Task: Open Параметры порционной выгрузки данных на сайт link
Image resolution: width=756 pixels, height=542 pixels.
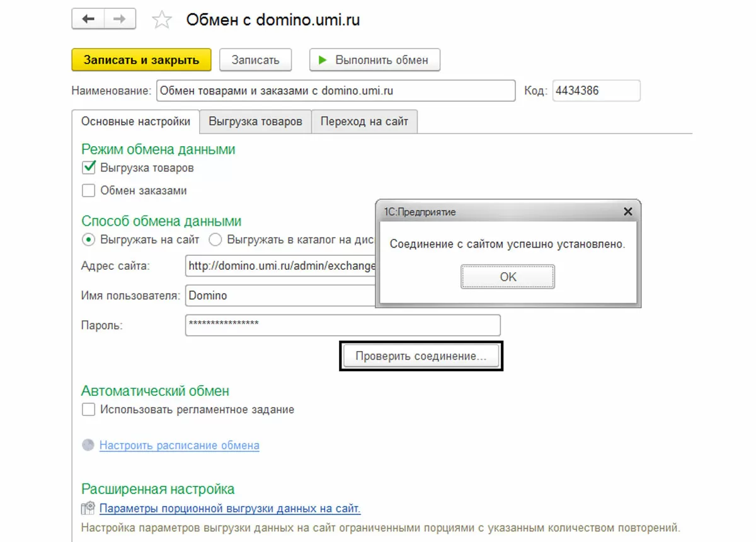Action: [x=230, y=508]
